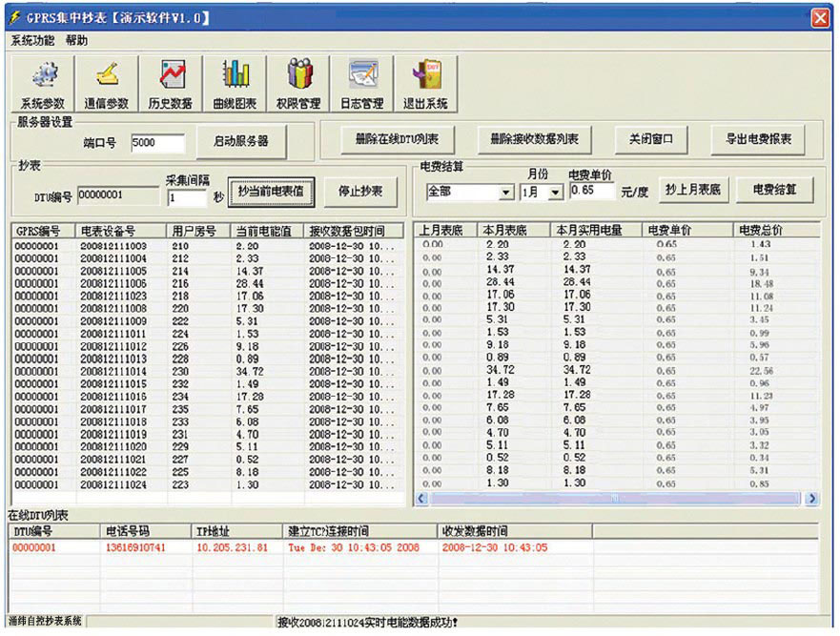This screenshot has width=840, height=636.
Task: Click the 本月表底 column header
Action: click(514, 231)
